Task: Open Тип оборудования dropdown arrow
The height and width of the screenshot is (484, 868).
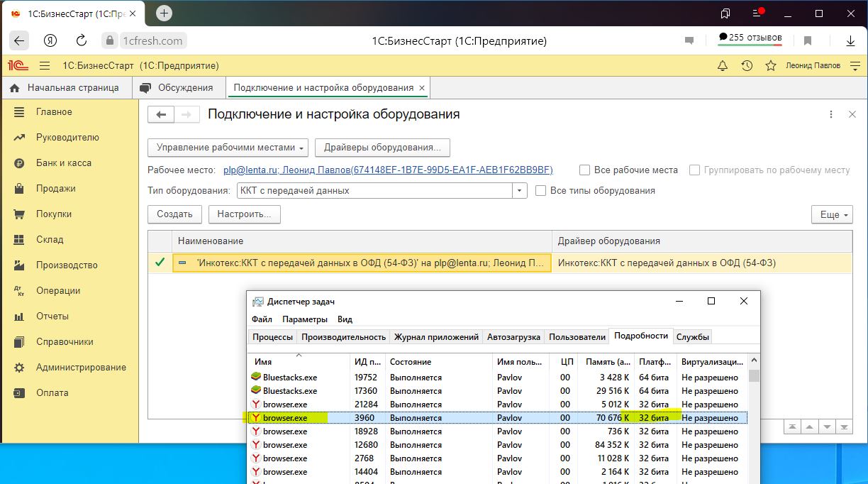Action: [x=521, y=191]
